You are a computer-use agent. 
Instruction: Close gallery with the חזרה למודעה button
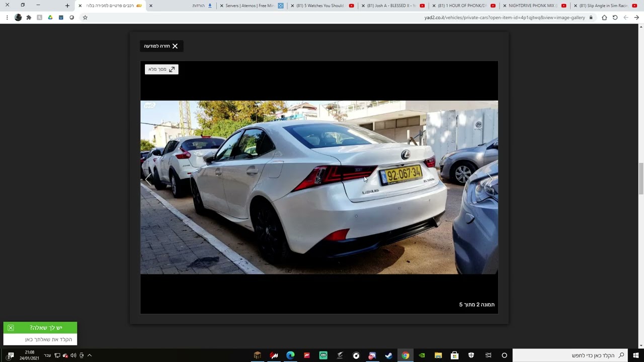tap(161, 46)
